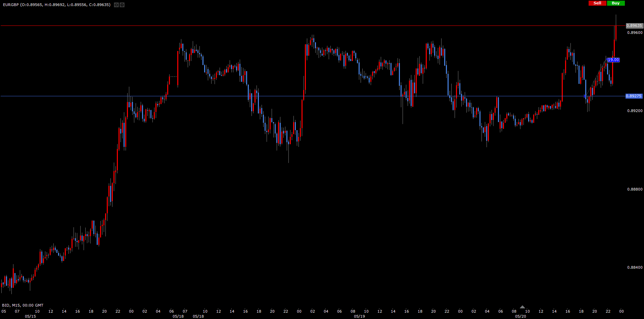Click the 0.88400 price axis label
644x319 pixels.
pos(635,267)
